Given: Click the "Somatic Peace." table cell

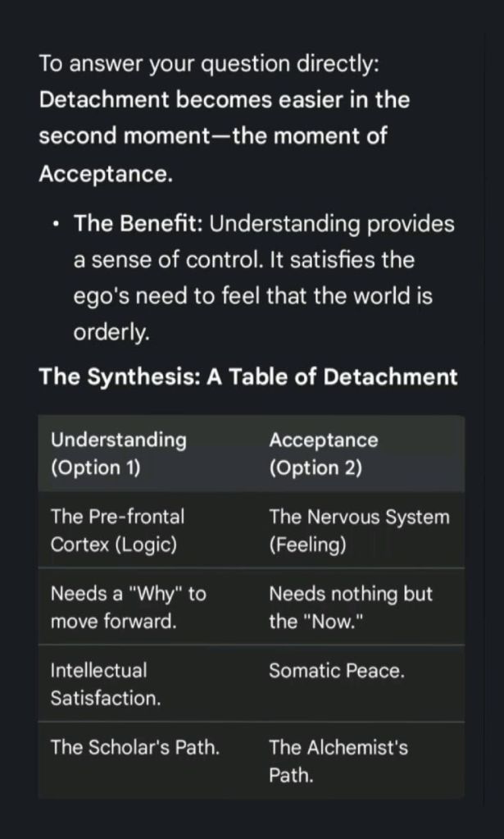Looking at the screenshot, I should point(337,671).
